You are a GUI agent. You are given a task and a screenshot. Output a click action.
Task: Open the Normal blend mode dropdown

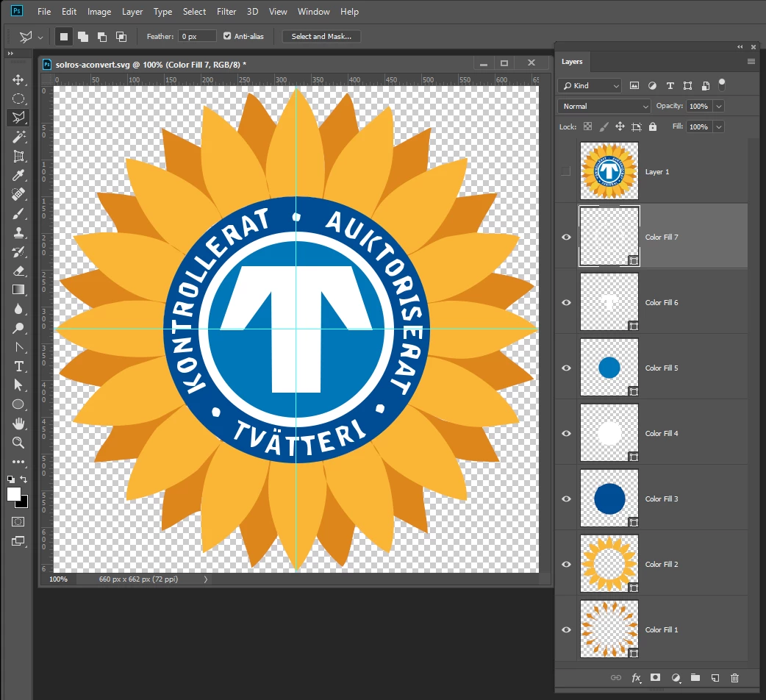tap(604, 106)
